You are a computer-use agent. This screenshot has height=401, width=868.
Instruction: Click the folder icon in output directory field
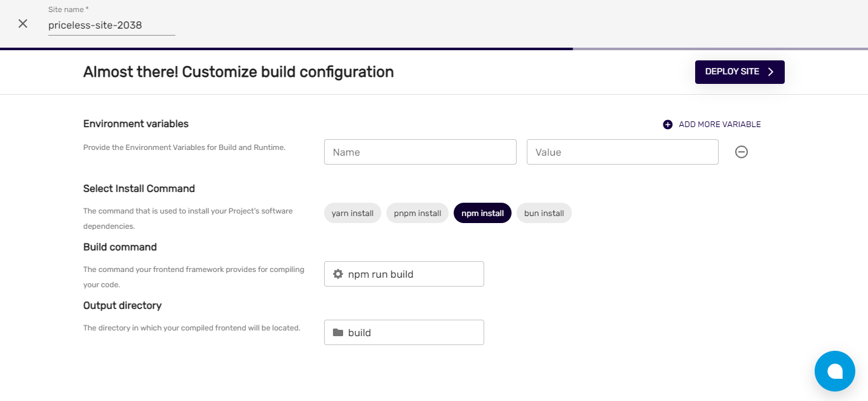pyautogui.click(x=338, y=332)
